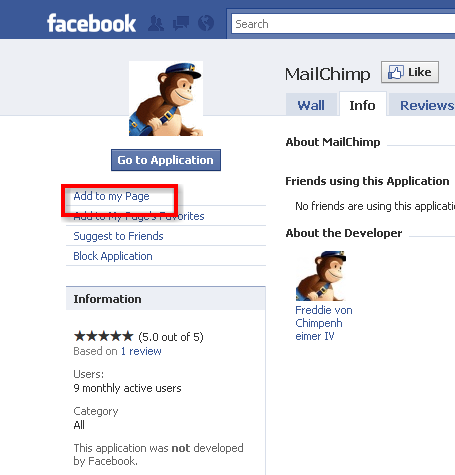This screenshot has width=455, height=475.
Task: Open Freddie von Chimpenheimer IV profile link
Action: (324, 323)
